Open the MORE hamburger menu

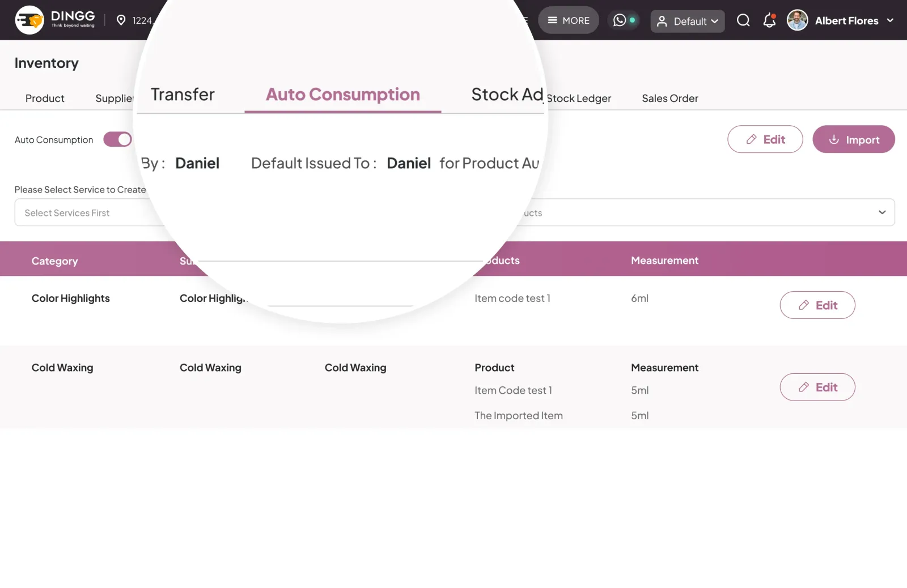tap(569, 20)
